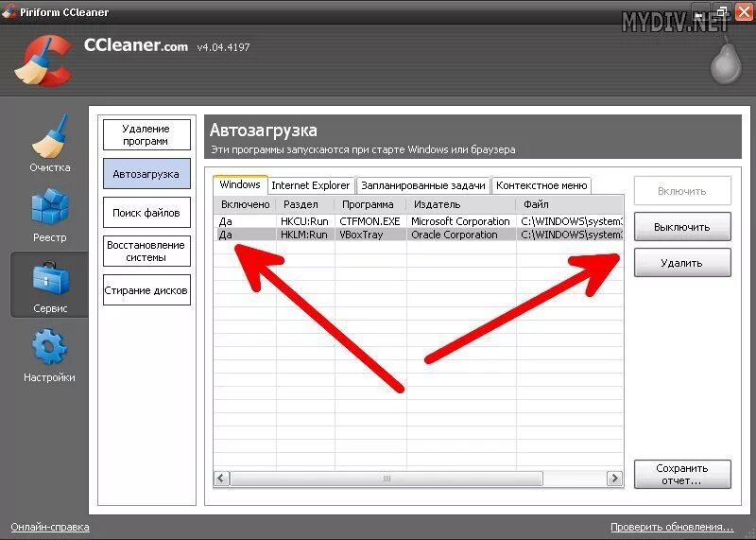The width and height of the screenshot is (756, 540).
Task: Sort by Издатель column header
Action: (x=461, y=204)
